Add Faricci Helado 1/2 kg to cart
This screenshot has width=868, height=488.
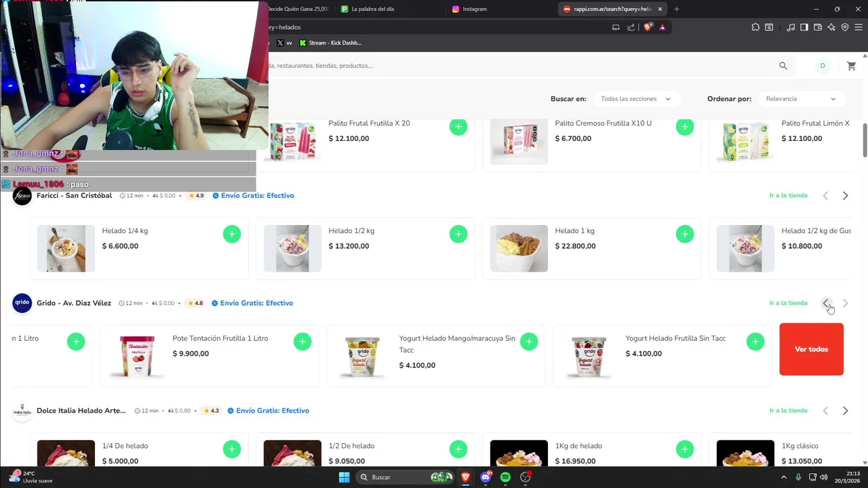click(458, 235)
